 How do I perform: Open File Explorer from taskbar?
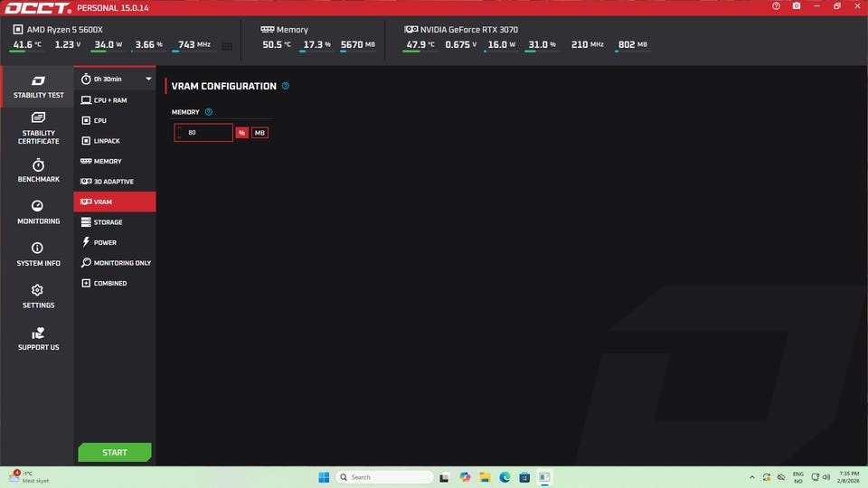pos(485,477)
